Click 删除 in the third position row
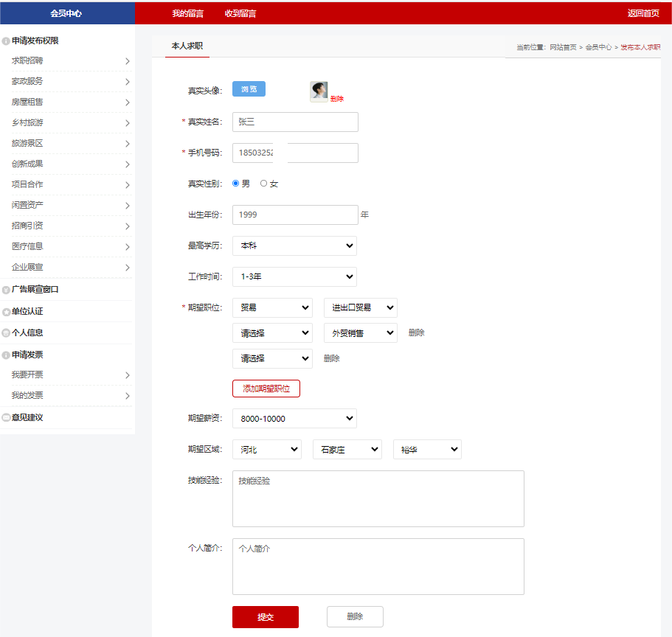672x637 pixels. [x=332, y=358]
